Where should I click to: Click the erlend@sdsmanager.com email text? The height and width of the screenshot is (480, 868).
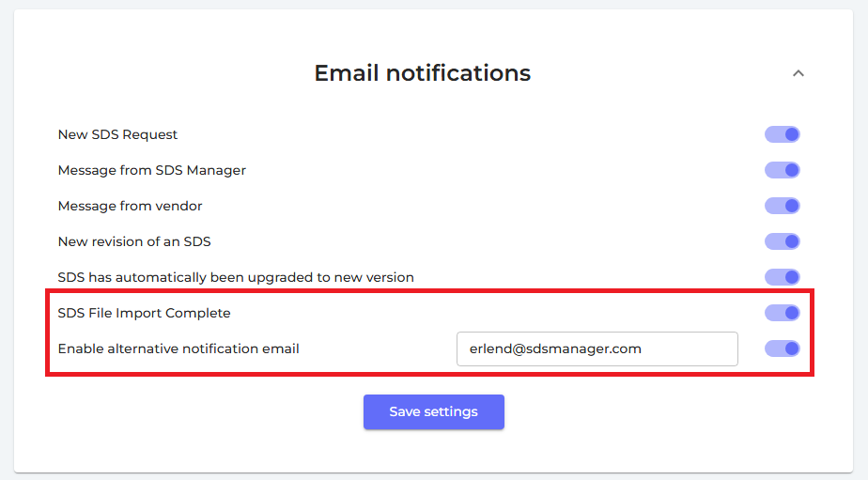(x=555, y=348)
